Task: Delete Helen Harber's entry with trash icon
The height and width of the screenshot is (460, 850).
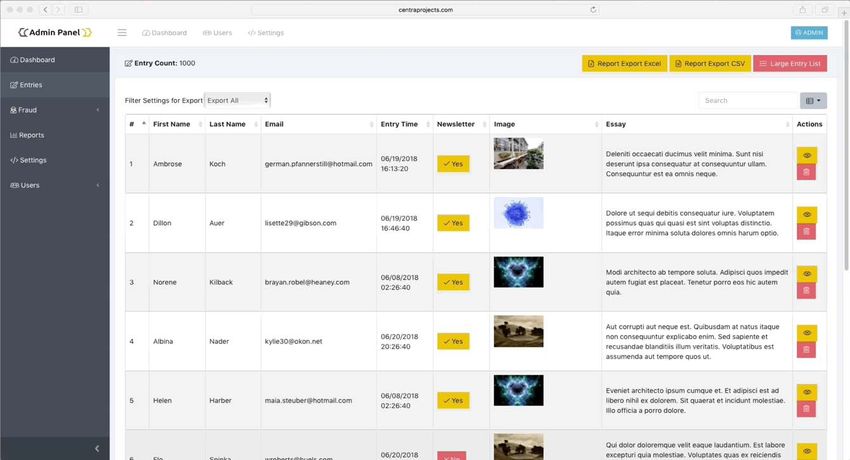Action: (806, 408)
